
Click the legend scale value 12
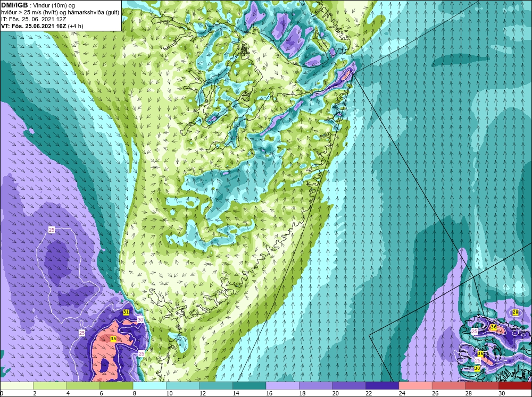pyautogui.click(x=203, y=393)
